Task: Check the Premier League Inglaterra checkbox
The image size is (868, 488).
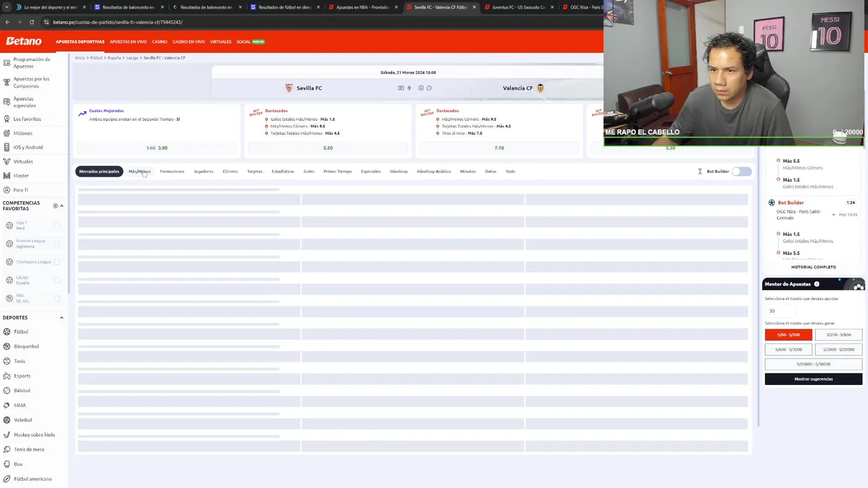Action: 57,243
